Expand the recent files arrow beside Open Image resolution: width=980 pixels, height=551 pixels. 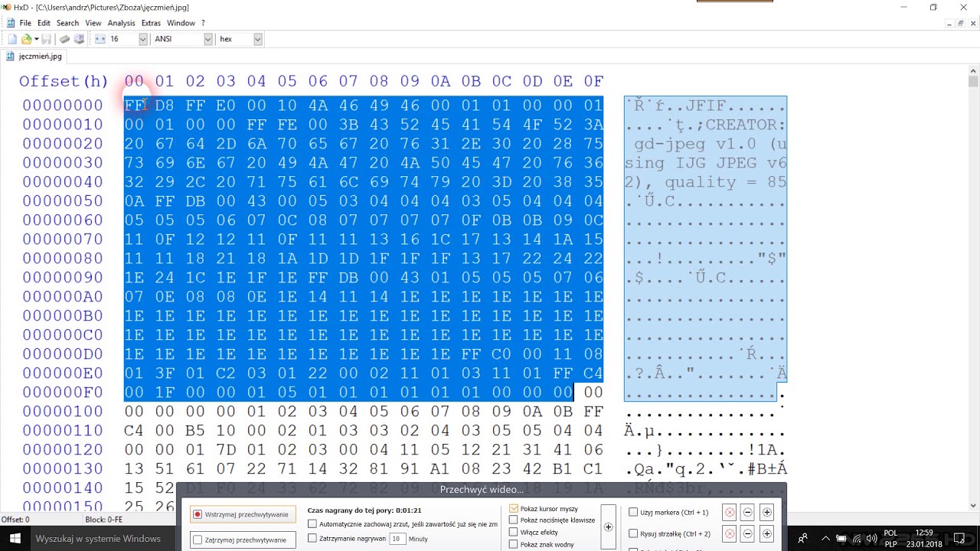point(36,39)
